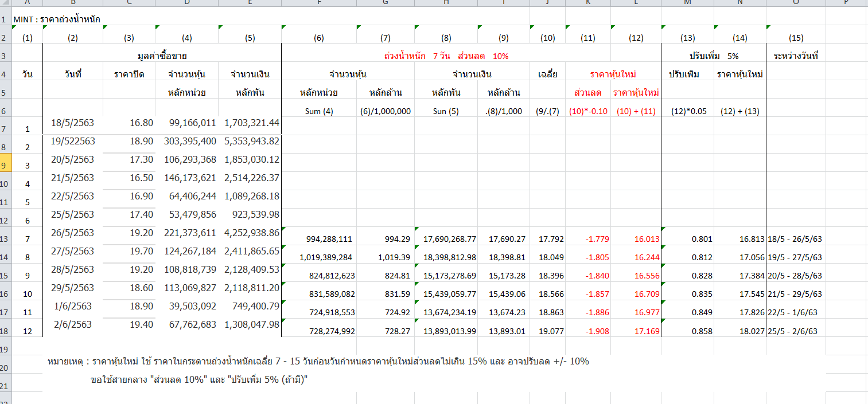Select the amount cell '1,308,047.98'

252,324
